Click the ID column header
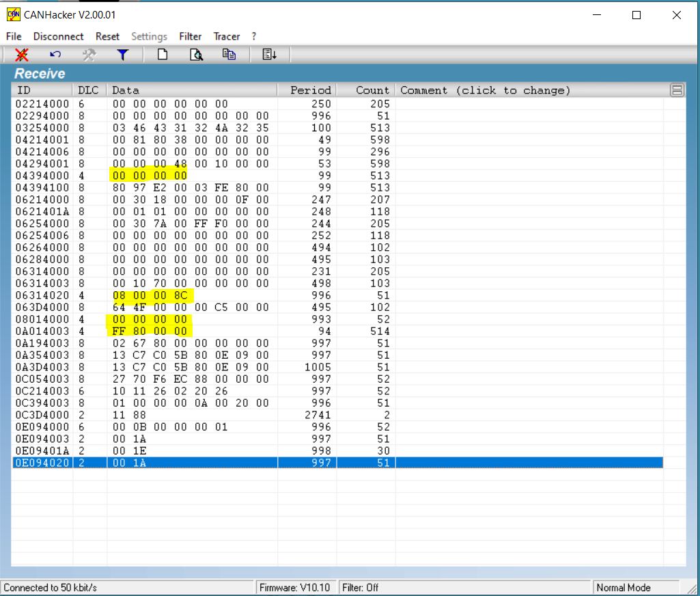 coord(42,90)
